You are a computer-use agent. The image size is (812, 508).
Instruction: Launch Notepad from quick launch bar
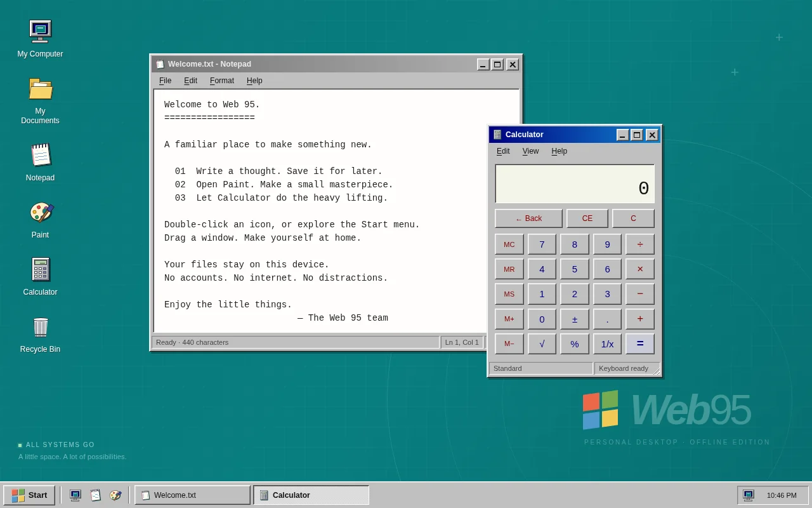point(95,495)
